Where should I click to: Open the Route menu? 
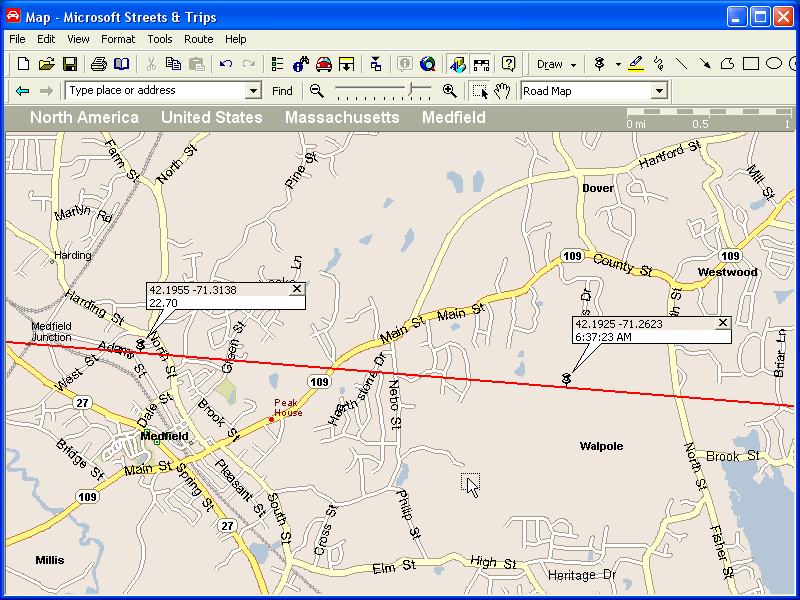[x=198, y=39]
